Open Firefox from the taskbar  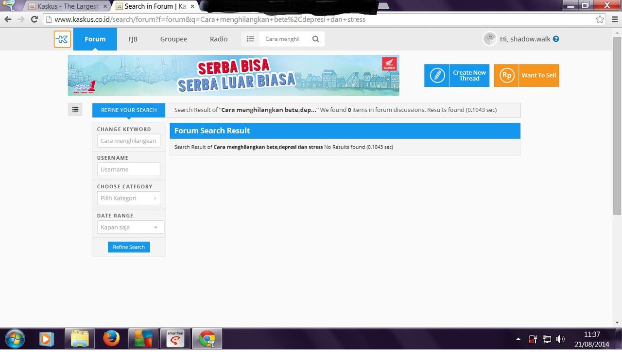pyautogui.click(x=112, y=338)
